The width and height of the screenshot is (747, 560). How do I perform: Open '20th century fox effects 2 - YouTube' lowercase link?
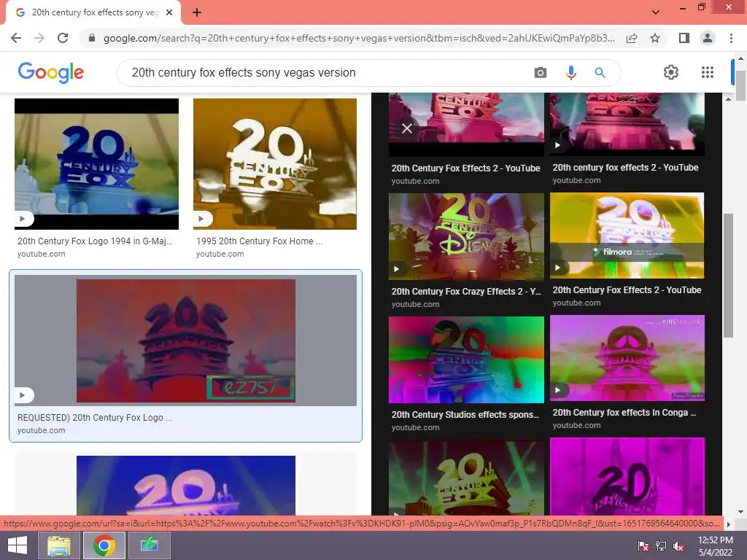pos(625,168)
